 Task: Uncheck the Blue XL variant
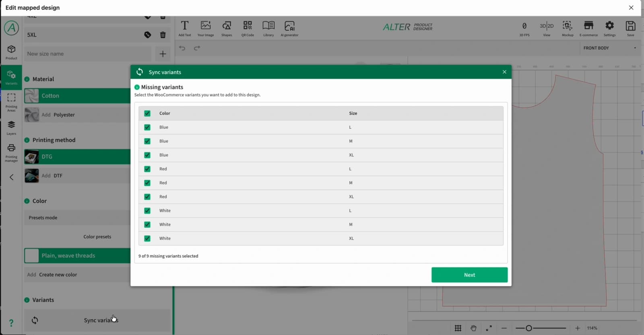[147, 155]
